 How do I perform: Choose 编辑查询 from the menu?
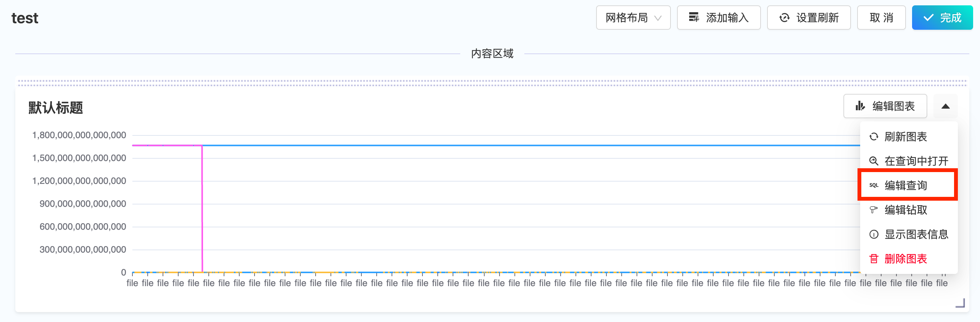click(909, 185)
